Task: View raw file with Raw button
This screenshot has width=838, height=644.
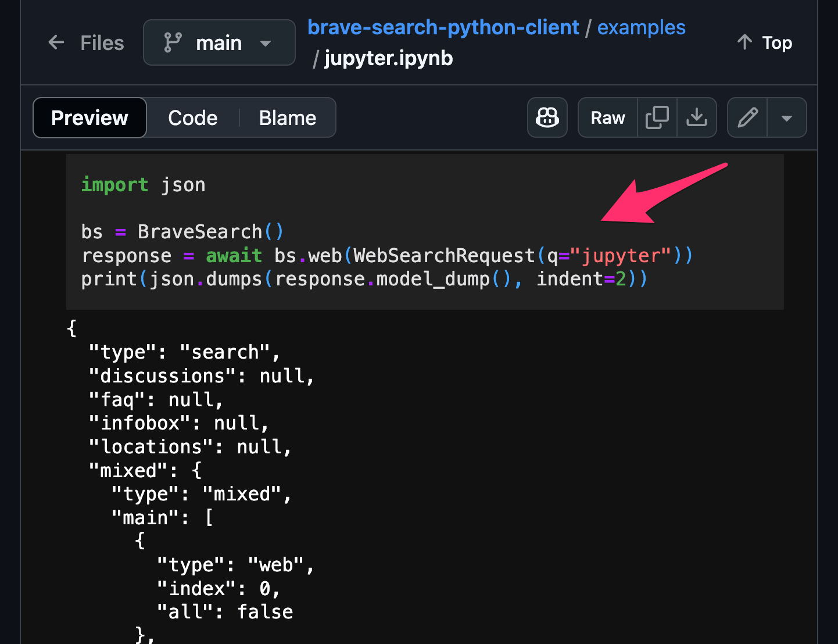Action: point(607,117)
